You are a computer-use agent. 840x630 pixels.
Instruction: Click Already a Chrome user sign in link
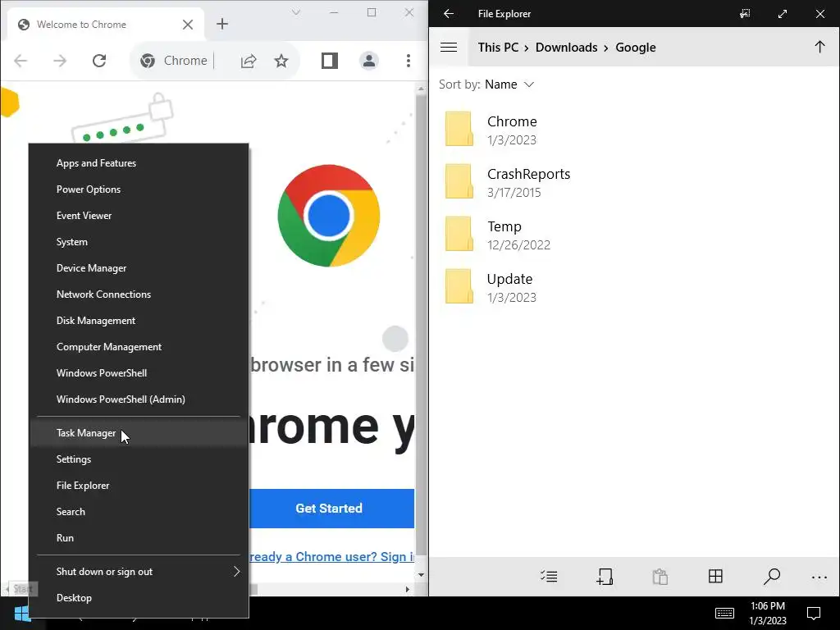point(331,557)
